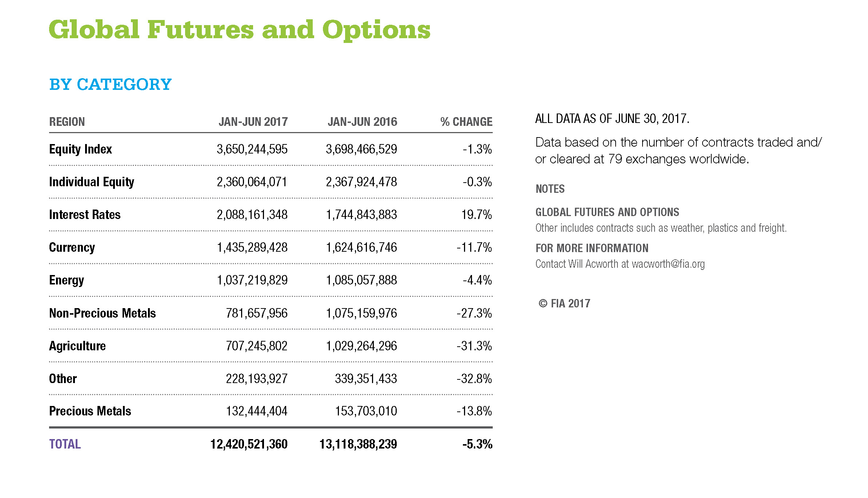Click the Non-Precious Metals row label
868x498 pixels.
102,313
